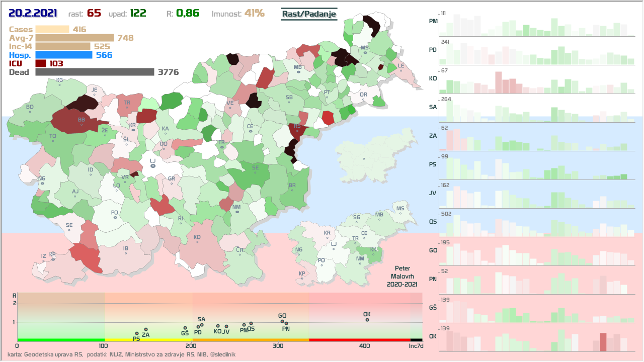Click the ZA point in the R scatter plot

click(x=146, y=330)
